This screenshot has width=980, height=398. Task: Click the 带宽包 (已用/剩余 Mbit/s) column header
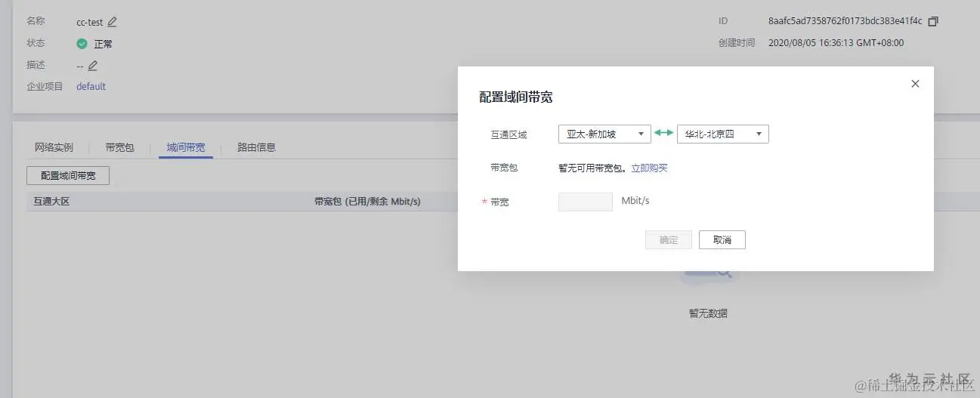coord(367,202)
